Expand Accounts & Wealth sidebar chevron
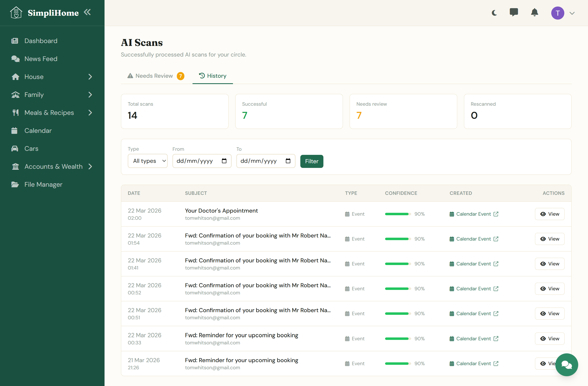 point(90,167)
